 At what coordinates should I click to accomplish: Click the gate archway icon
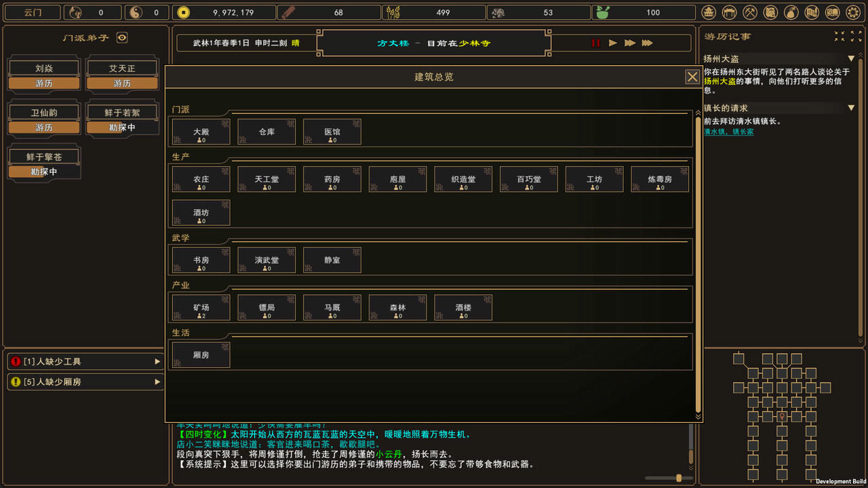[730, 12]
